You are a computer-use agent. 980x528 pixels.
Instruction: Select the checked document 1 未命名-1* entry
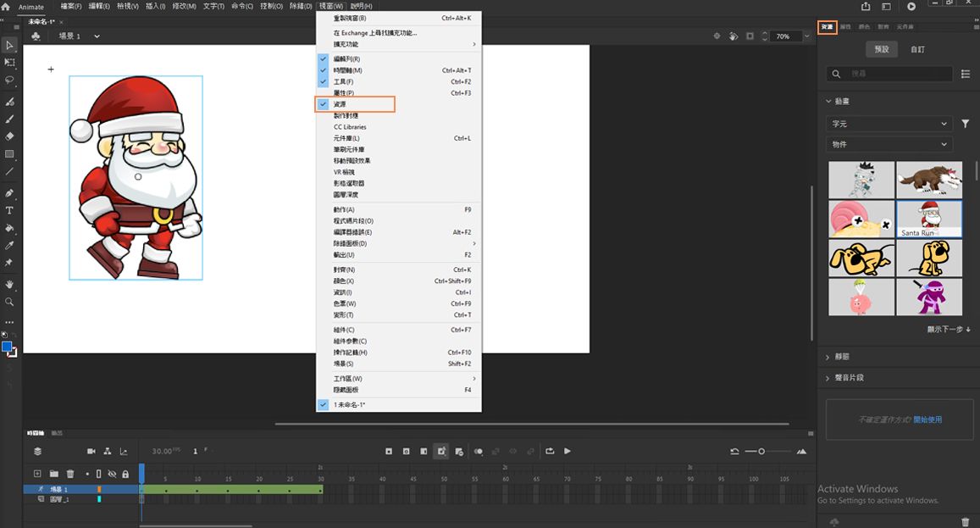tap(399, 405)
